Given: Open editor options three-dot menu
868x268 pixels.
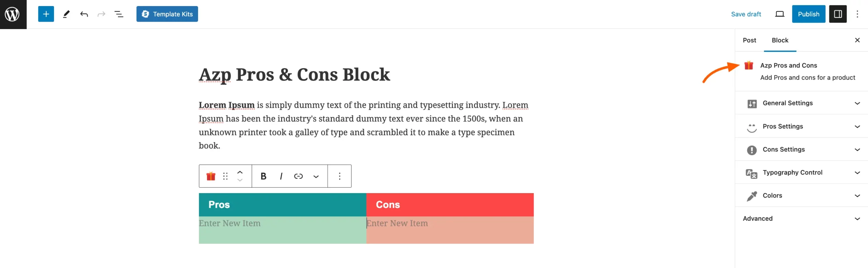Looking at the screenshot, I should tap(857, 14).
